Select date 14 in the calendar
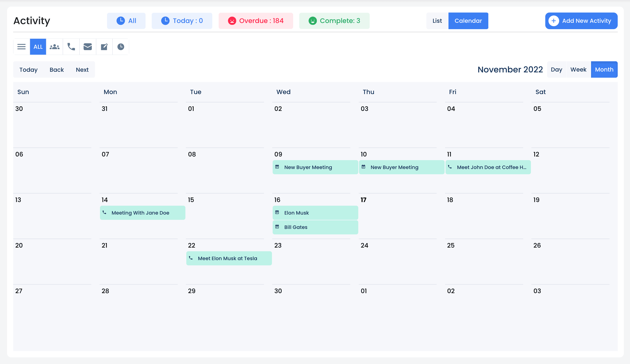This screenshot has height=364, width=630. point(105,200)
